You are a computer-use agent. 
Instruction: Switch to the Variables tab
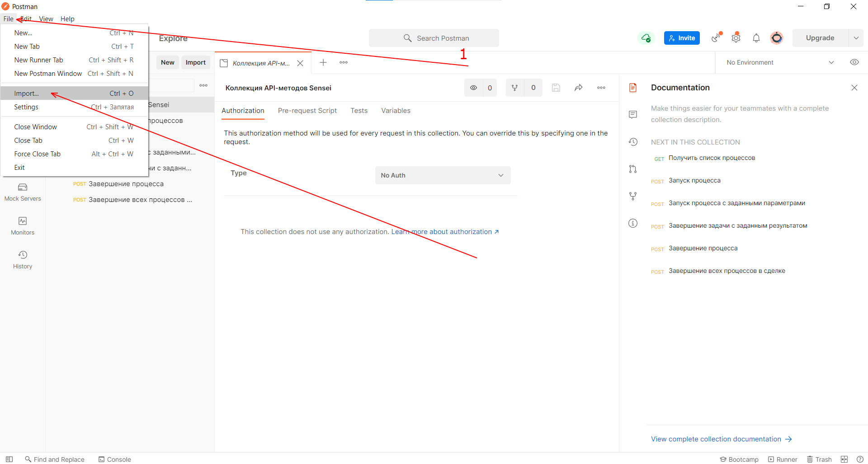pyautogui.click(x=396, y=111)
